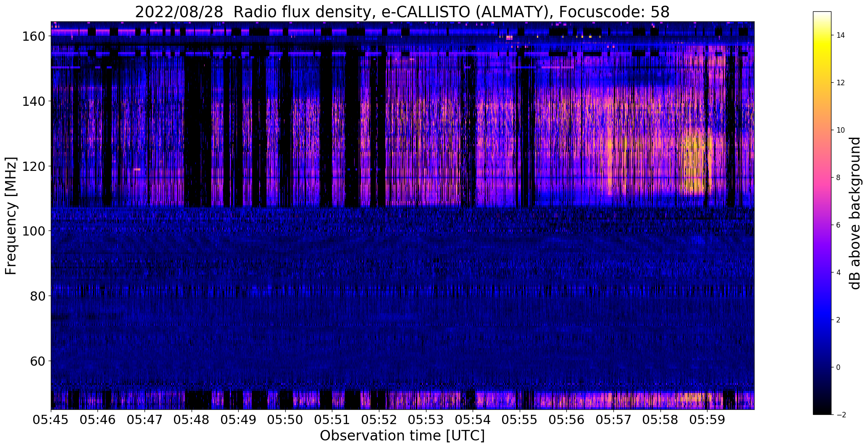Click the plot title mentioning e-CALLISTO (ALMATY)

pos(402,12)
